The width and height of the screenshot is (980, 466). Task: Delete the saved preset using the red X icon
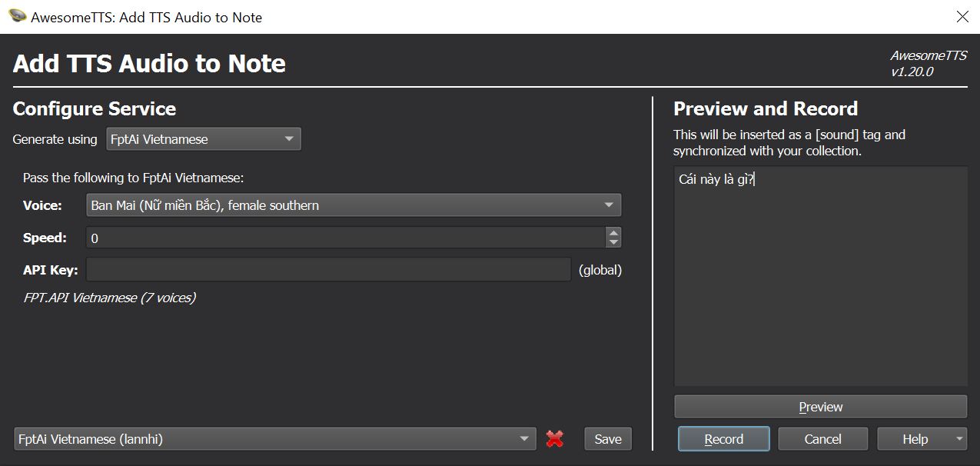tap(555, 438)
